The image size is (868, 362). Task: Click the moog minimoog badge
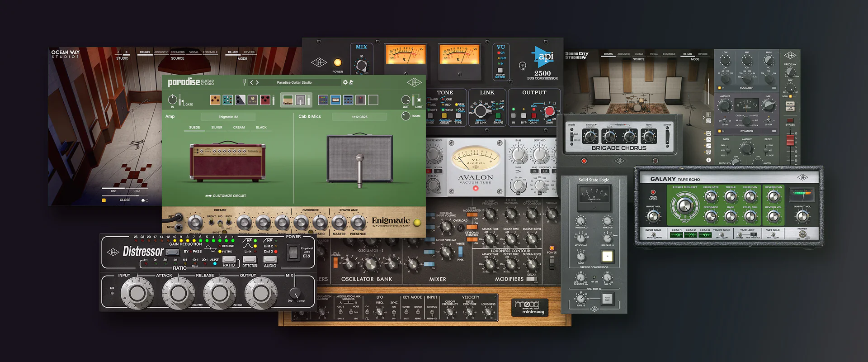tap(530, 307)
